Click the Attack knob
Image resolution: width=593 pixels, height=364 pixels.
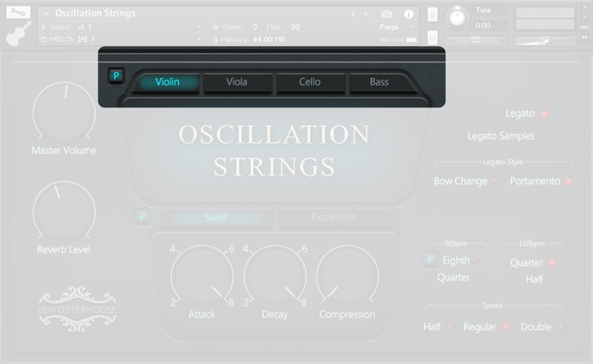tap(202, 276)
